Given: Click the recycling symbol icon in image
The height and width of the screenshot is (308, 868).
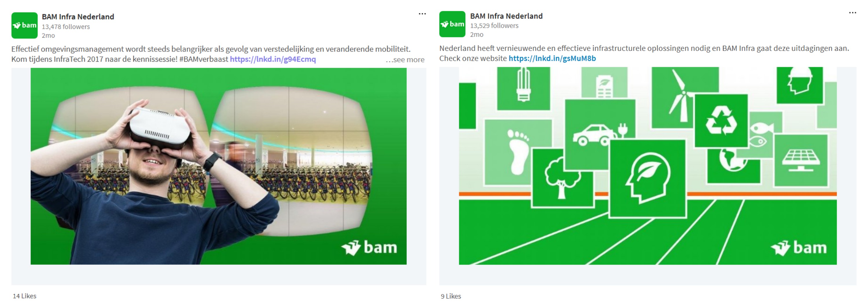Looking at the screenshot, I should pos(721,120).
